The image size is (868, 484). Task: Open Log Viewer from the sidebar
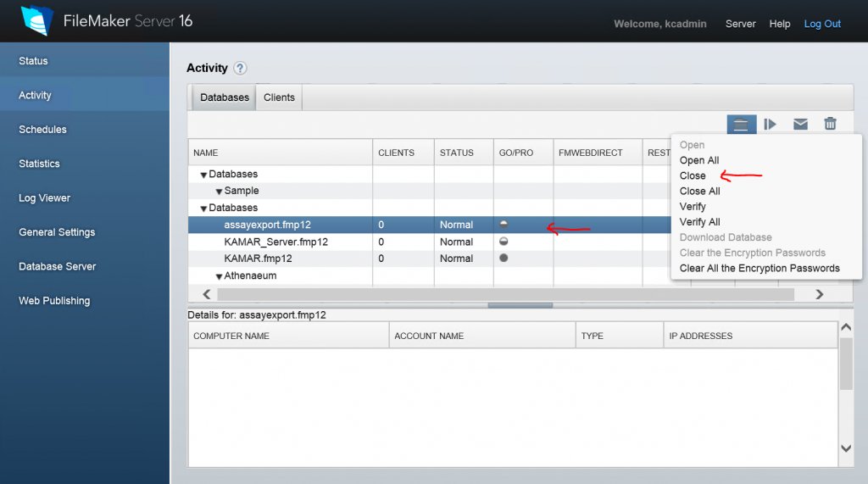tap(44, 198)
